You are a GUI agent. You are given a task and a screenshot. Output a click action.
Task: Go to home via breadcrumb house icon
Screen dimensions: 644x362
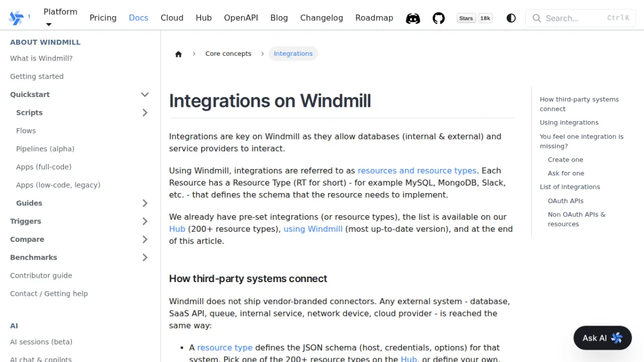pyautogui.click(x=179, y=54)
